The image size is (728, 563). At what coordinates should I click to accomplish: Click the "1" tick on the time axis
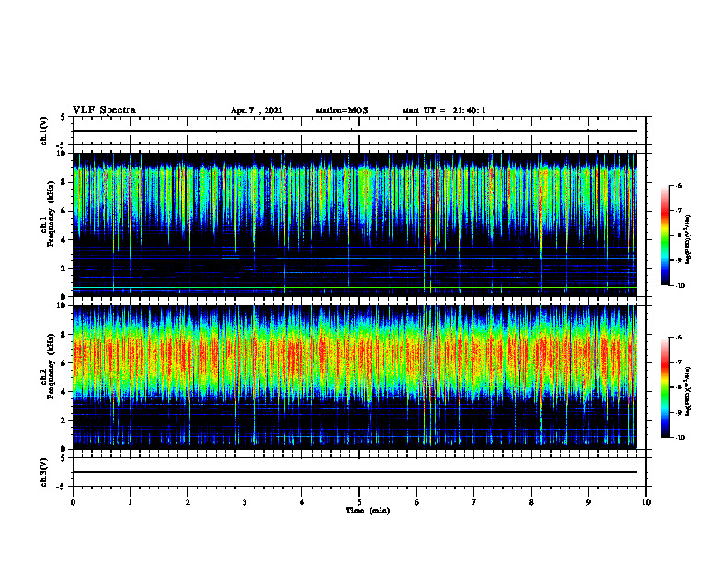[x=130, y=502]
